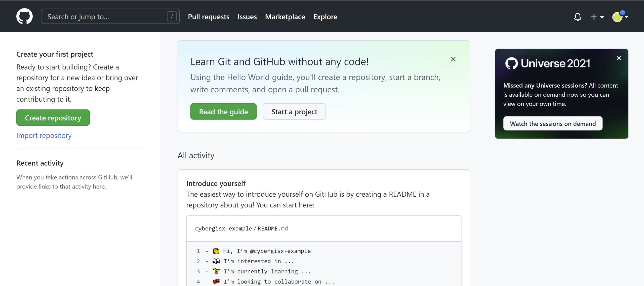
Task: Go to Pull requests
Action: click(x=209, y=17)
